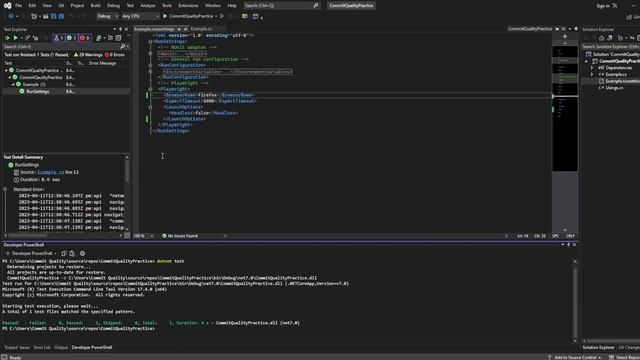Click the No issues found status indicator

click(180, 236)
